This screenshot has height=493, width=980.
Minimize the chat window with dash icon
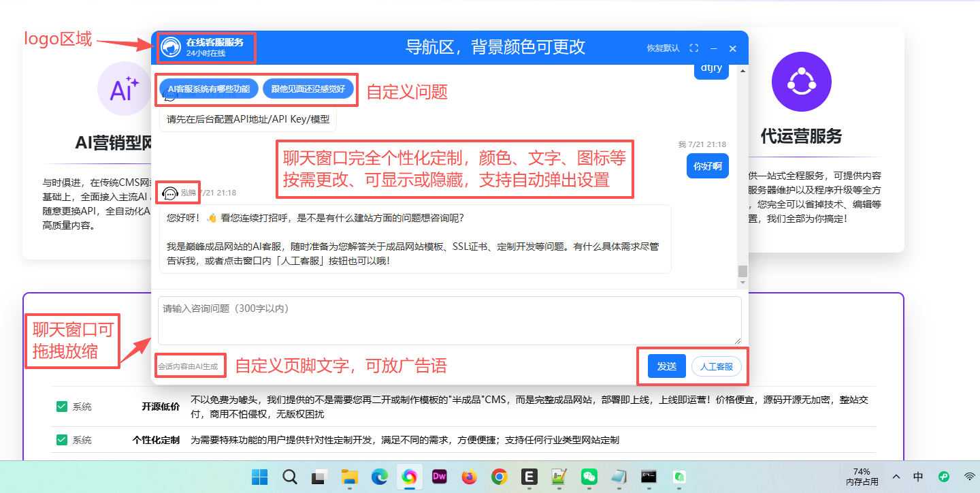[x=714, y=48]
